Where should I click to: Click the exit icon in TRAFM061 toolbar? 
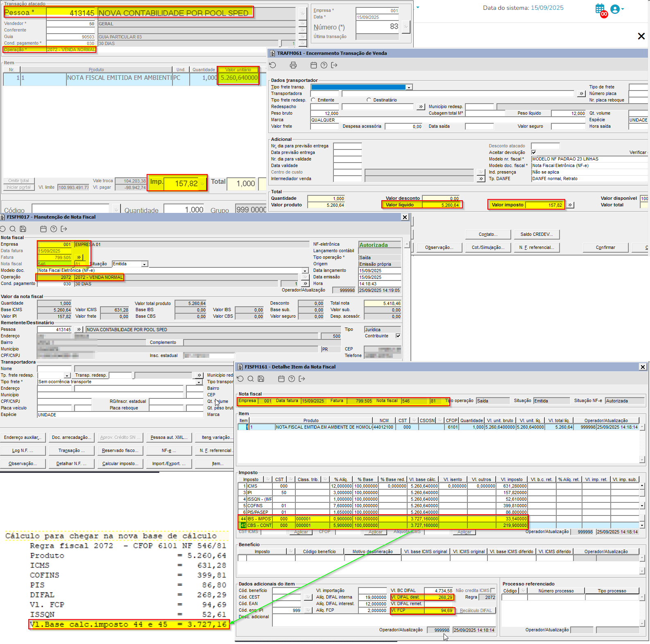[334, 65]
